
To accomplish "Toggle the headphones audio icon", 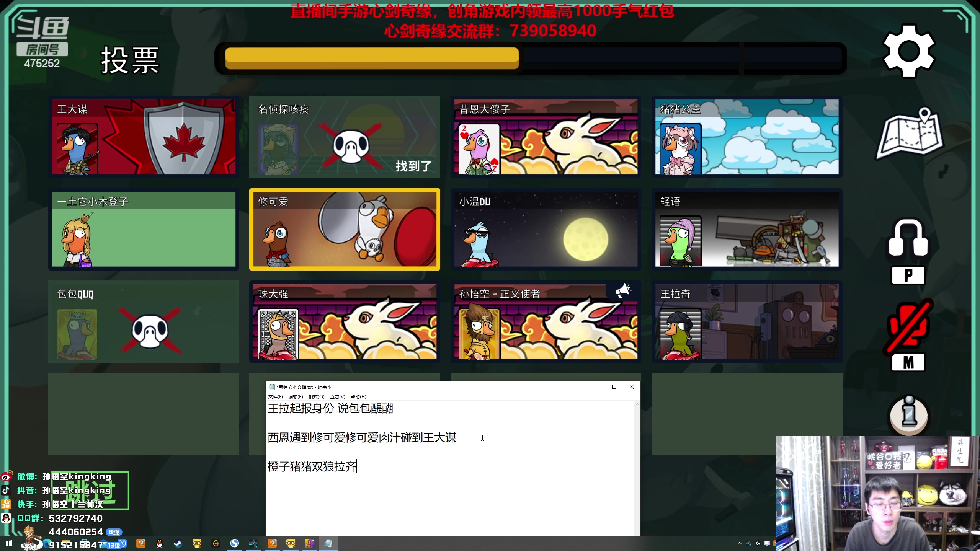I will pos(908,237).
